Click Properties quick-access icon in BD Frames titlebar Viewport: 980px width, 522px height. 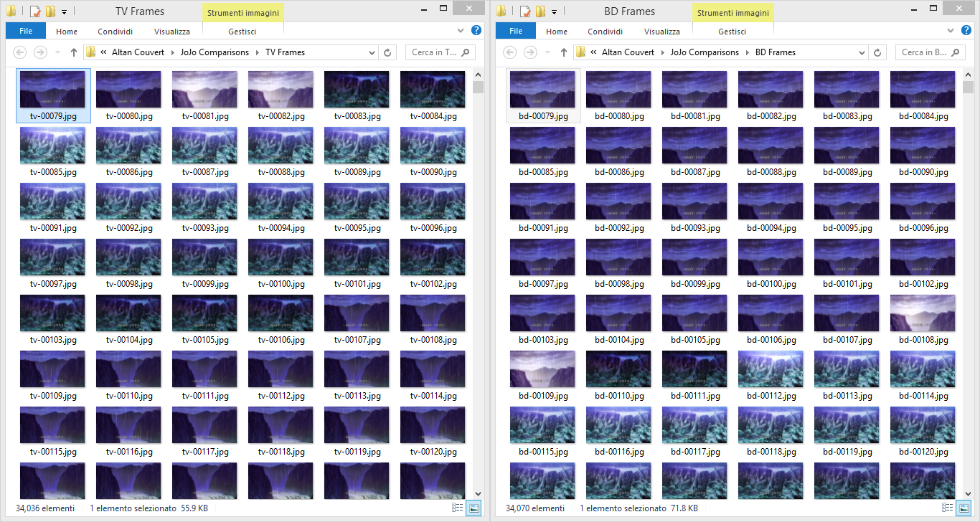[525, 11]
